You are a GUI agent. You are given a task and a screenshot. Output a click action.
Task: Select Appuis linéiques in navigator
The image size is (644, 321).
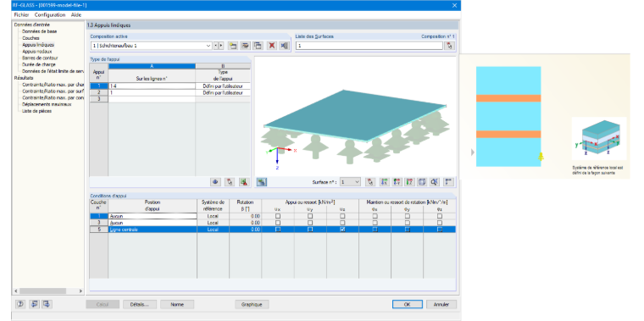tap(38, 45)
